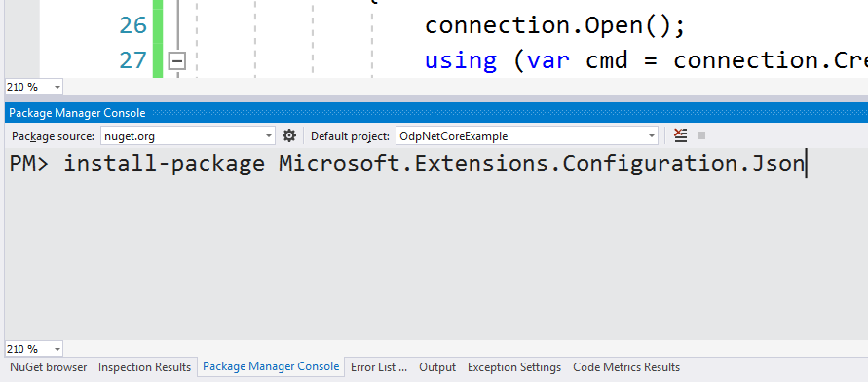Viewport: 868px width, 382px height.
Task: Switch to the NuGet browser tab
Action: [49, 367]
